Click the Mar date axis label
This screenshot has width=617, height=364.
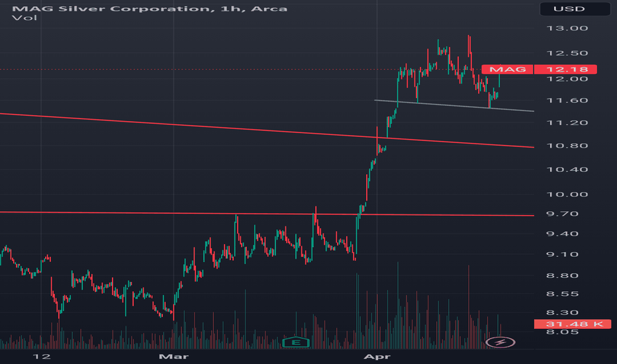click(173, 357)
